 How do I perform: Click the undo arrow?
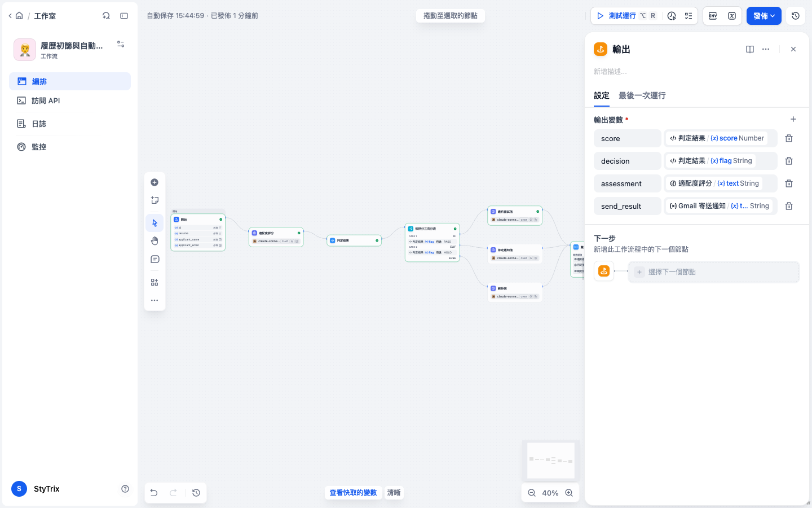tap(154, 493)
